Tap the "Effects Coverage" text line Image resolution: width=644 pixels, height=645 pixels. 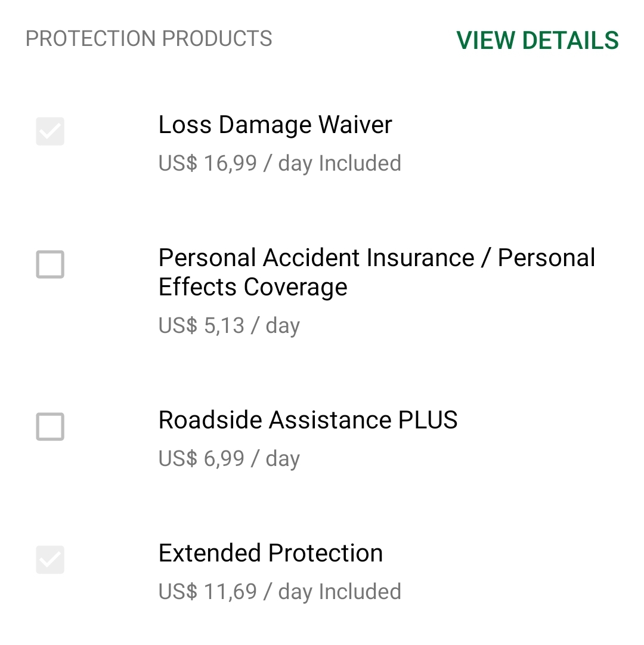coord(253,287)
